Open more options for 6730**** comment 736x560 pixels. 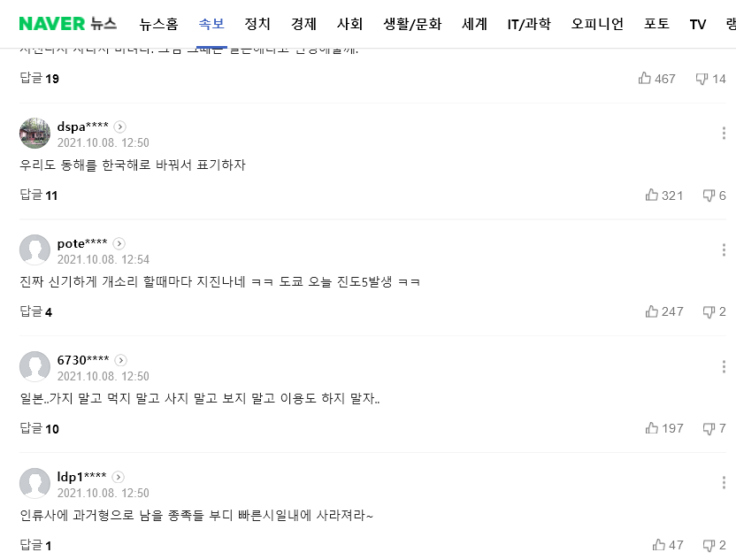[x=724, y=367]
